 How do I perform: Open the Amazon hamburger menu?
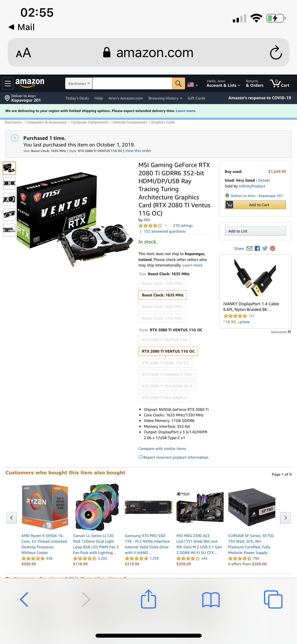(x=8, y=84)
